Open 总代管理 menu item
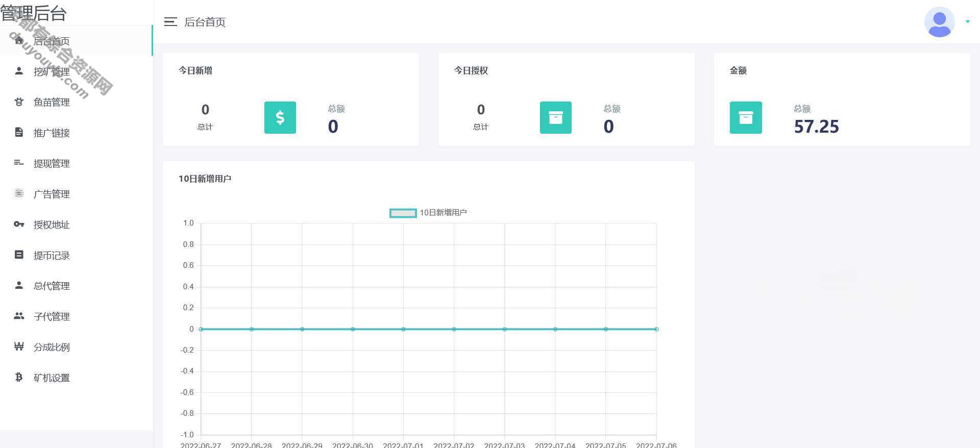This screenshot has width=980, height=448. (x=77, y=286)
